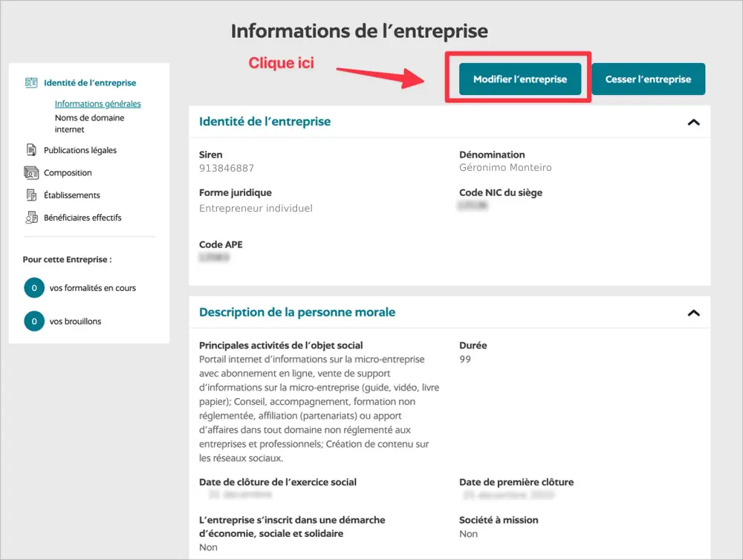Click the Identité de l'entreprise sidebar icon
Screen dimensions: 743x560
point(31,83)
